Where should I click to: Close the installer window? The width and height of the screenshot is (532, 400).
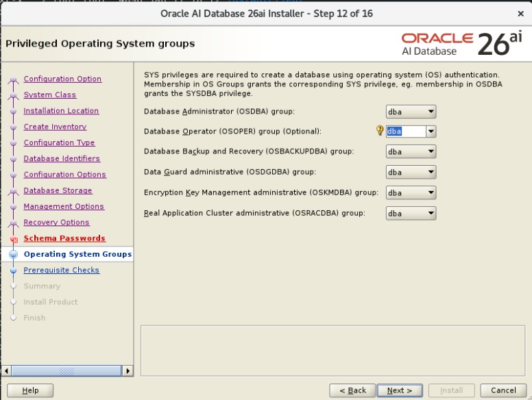520,14
